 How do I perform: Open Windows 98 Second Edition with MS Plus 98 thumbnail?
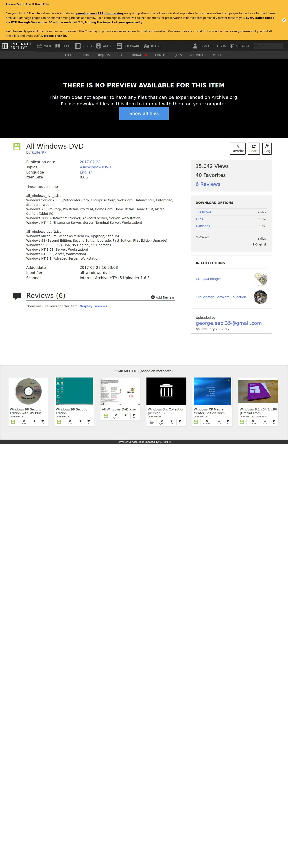28,391
